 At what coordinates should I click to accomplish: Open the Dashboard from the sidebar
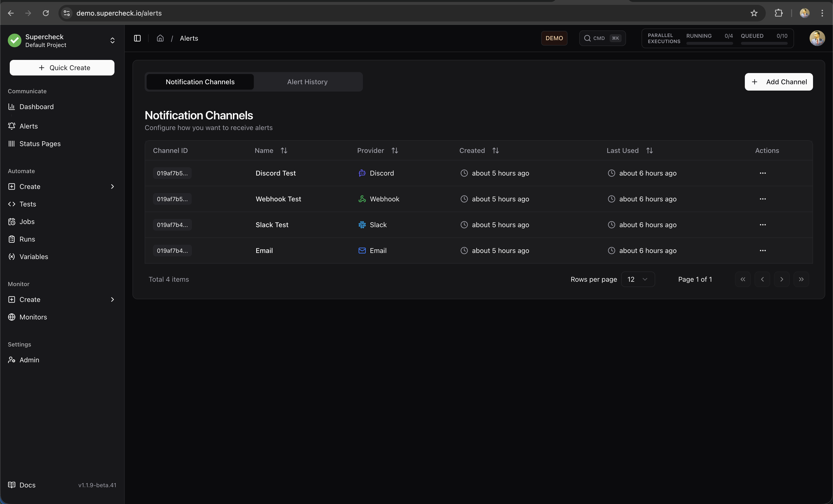pyautogui.click(x=37, y=106)
